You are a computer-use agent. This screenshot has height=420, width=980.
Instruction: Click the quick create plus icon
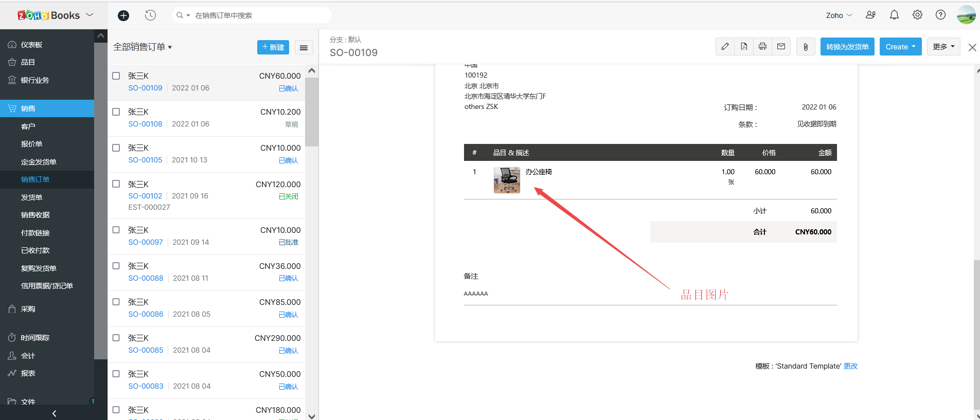point(123,15)
